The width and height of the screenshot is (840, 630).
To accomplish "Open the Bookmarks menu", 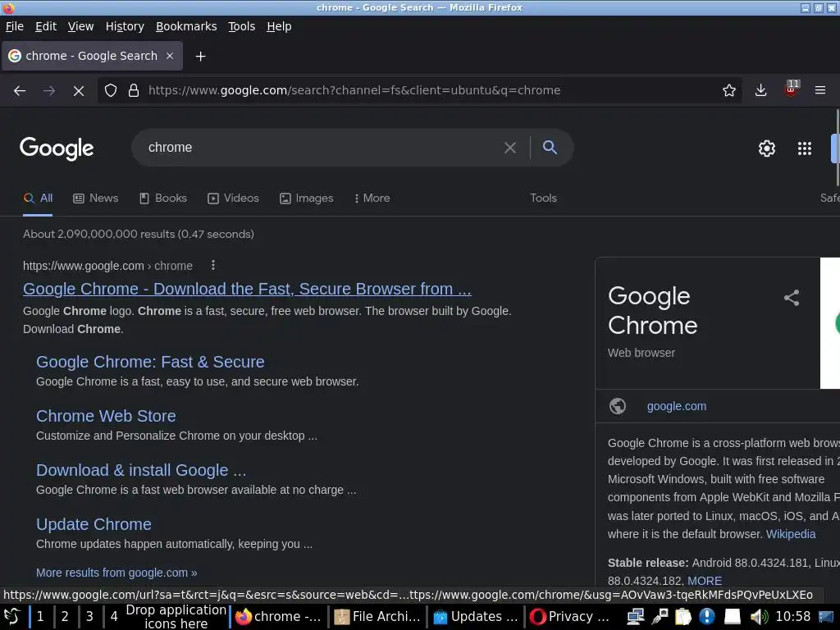I will pos(186,26).
